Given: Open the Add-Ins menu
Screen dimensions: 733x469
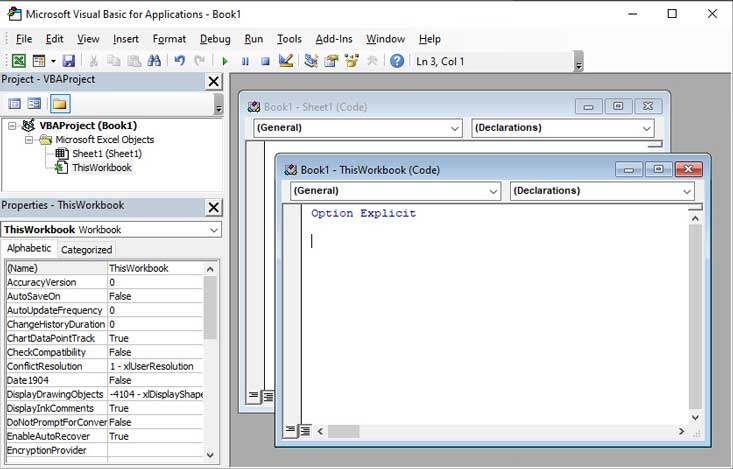Looking at the screenshot, I should (334, 39).
